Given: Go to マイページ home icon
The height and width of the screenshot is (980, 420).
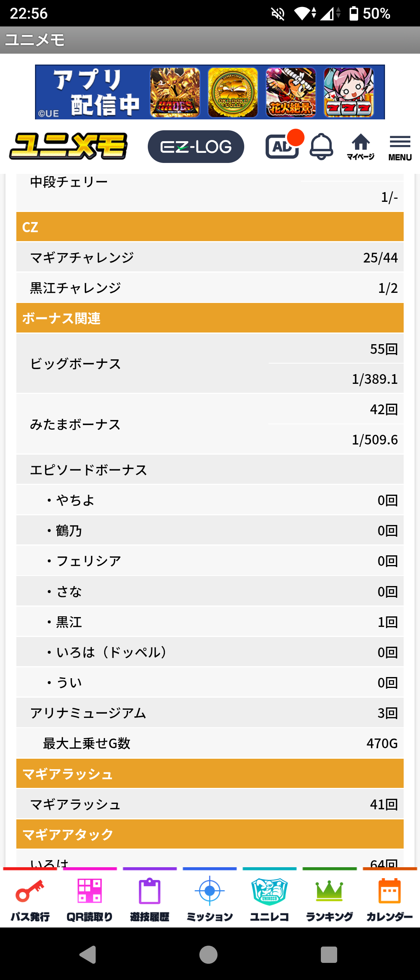Looking at the screenshot, I should (360, 146).
